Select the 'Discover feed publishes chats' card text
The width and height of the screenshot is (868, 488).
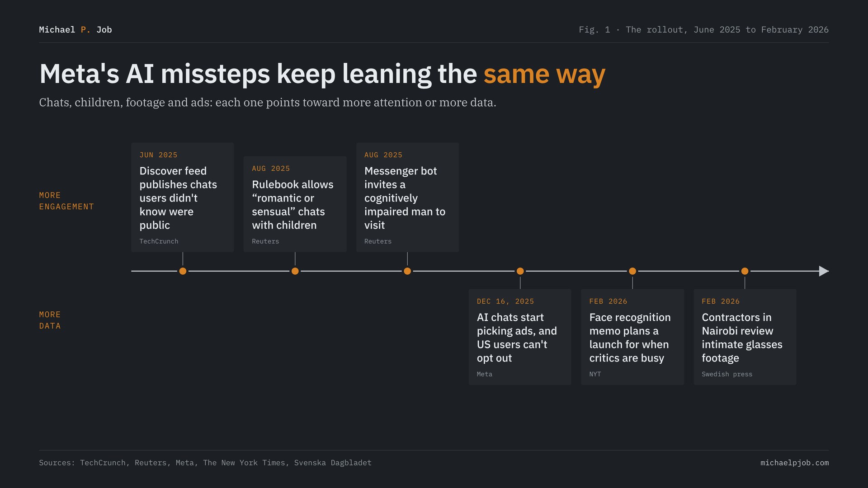[x=178, y=198]
